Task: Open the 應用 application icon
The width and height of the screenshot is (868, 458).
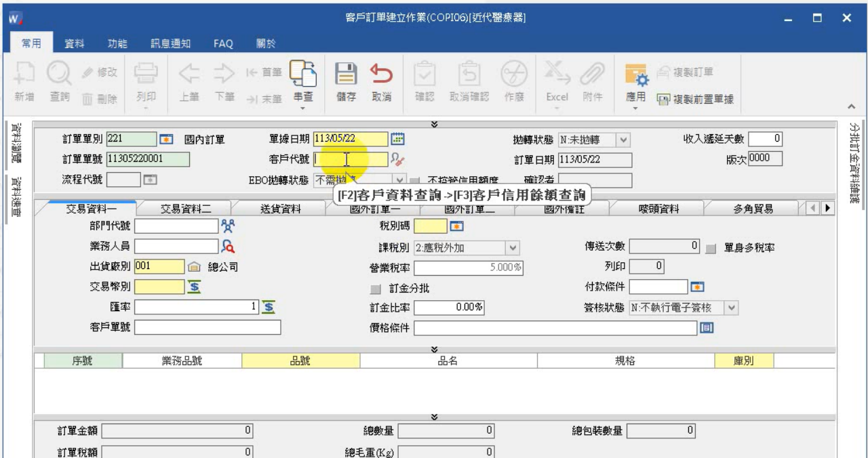Action: tap(635, 75)
